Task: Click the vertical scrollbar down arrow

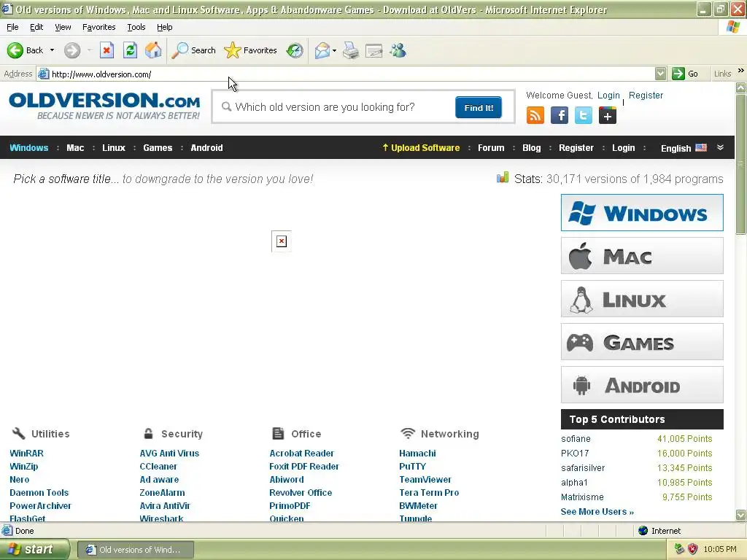Action: [x=740, y=515]
